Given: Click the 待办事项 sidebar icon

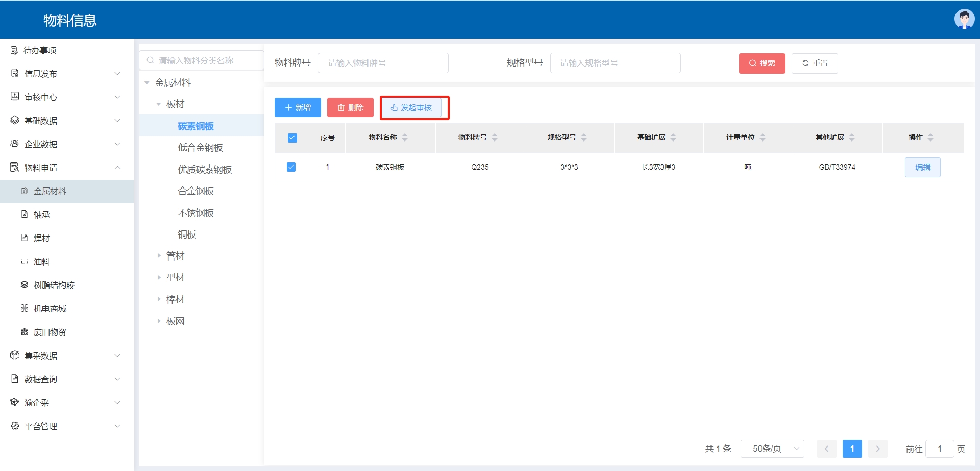Looking at the screenshot, I should point(14,50).
